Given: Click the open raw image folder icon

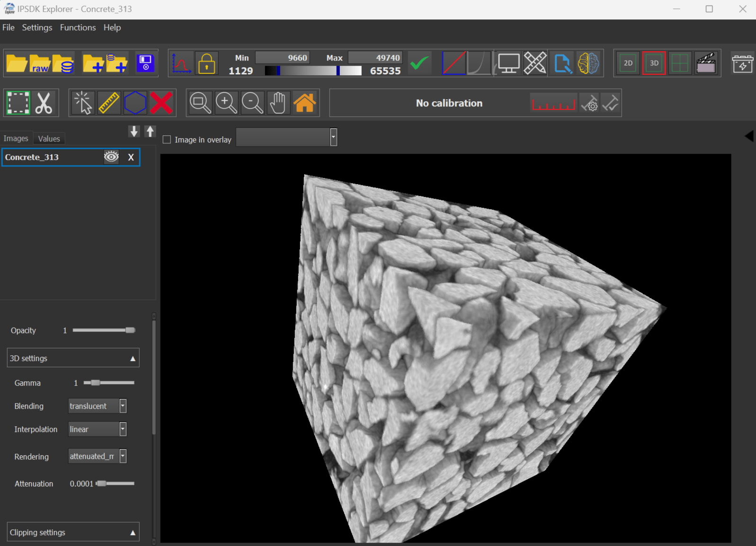Looking at the screenshot, I should pos(40,63).
